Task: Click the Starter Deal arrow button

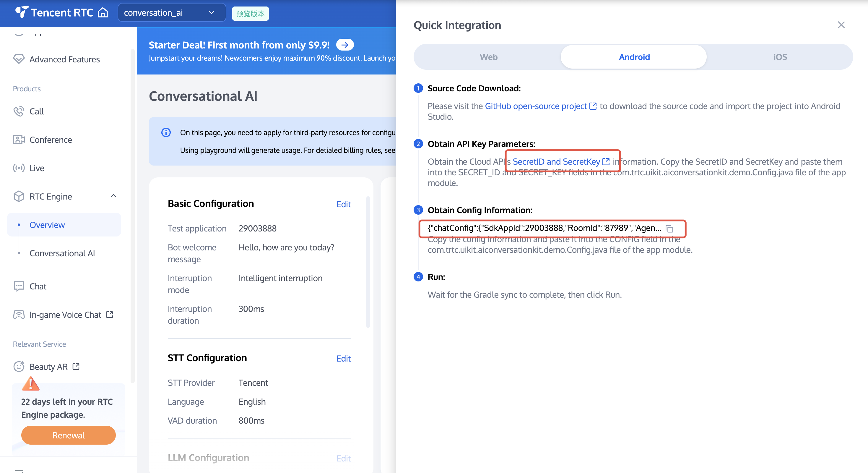Action: [345, 45]
